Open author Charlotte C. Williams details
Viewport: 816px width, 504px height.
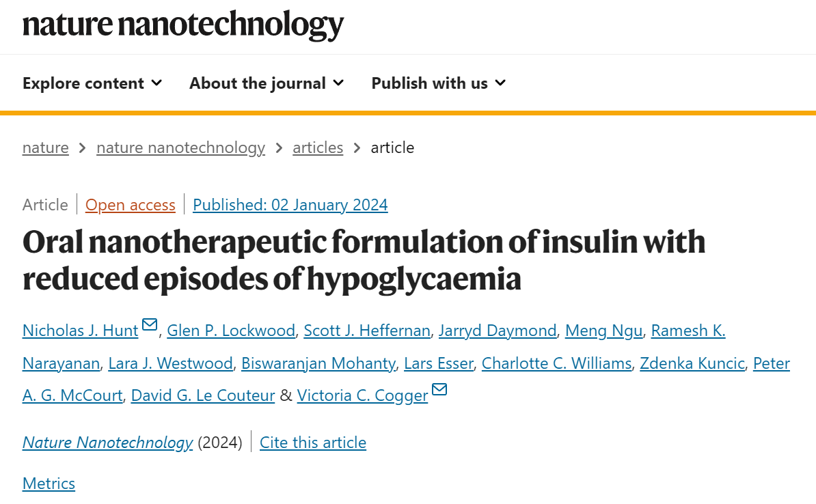(x=556, y=363)
